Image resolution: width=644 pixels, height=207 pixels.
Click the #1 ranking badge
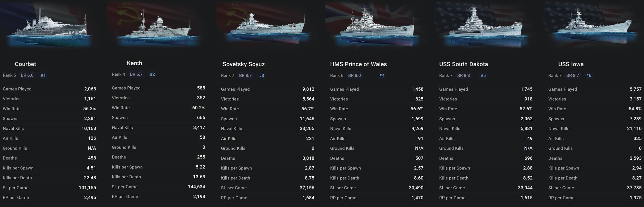(43, 75)
